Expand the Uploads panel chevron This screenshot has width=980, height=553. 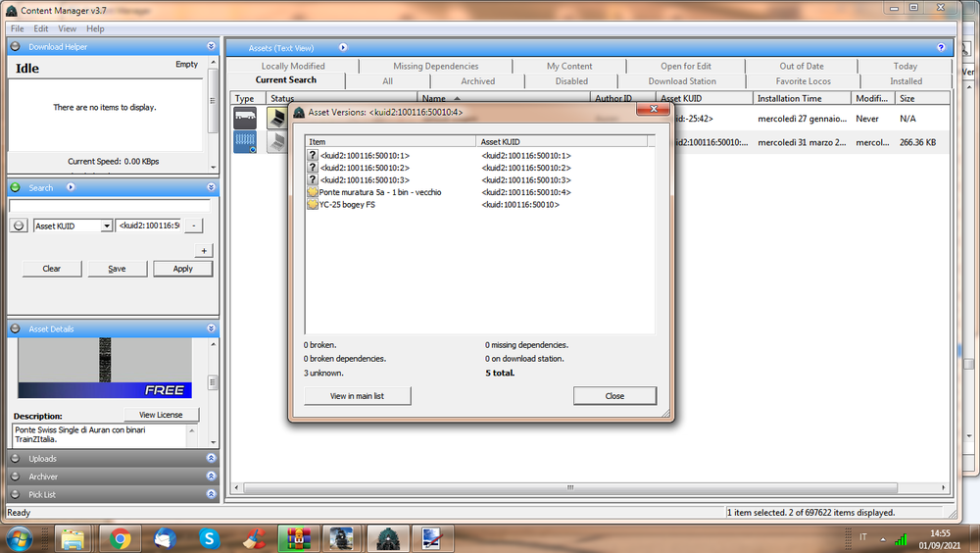(212, 458)
